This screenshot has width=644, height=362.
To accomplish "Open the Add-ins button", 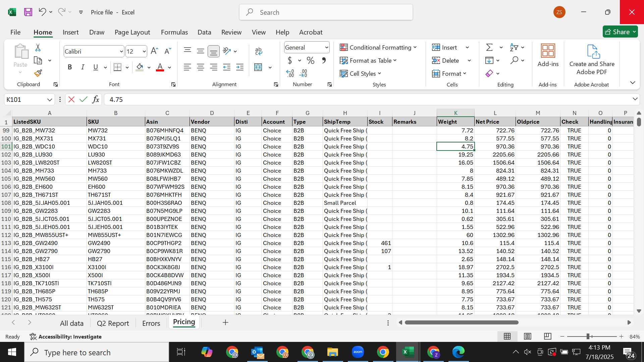I will pos(548,56).
